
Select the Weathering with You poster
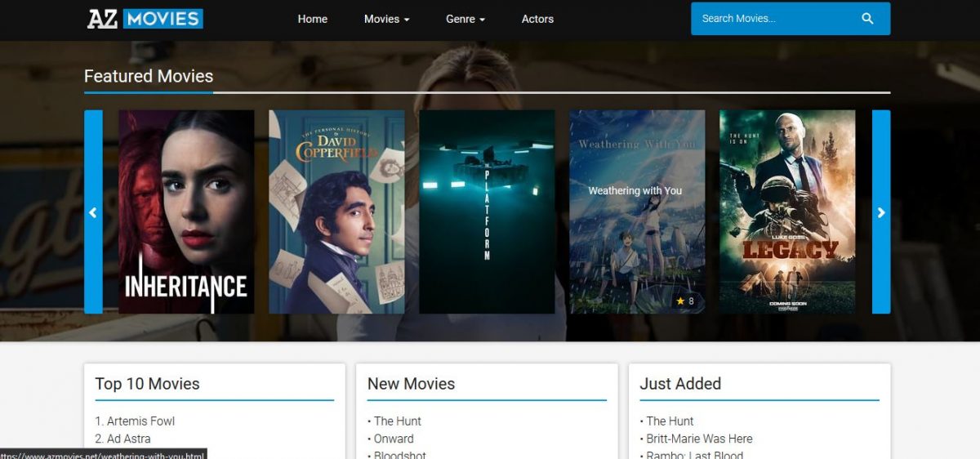tap(637, 212)
